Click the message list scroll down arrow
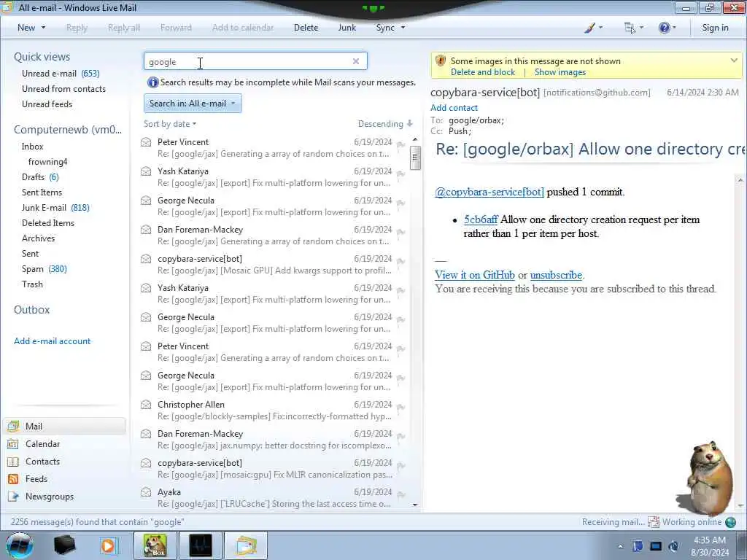 (x=415, y=505)
